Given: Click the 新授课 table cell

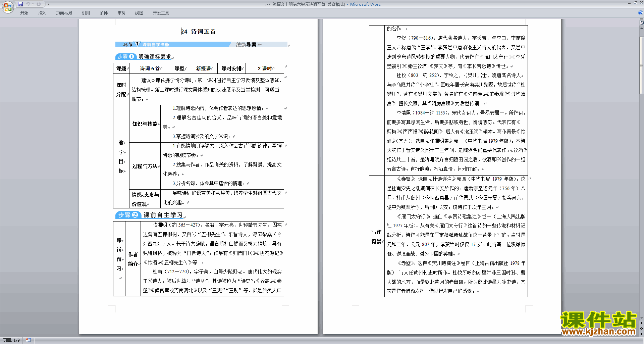Looking at the screenshot, I should [203, 68].
